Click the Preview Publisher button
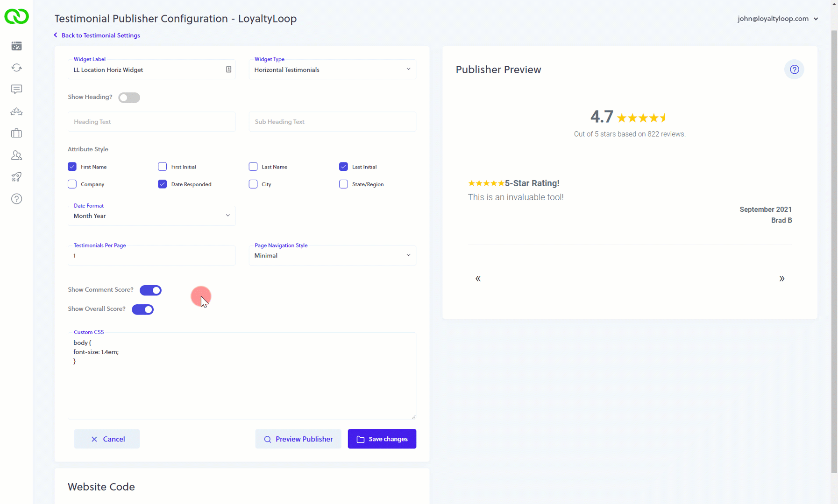This screenshot has width=838, height=504. click(298, 439)
